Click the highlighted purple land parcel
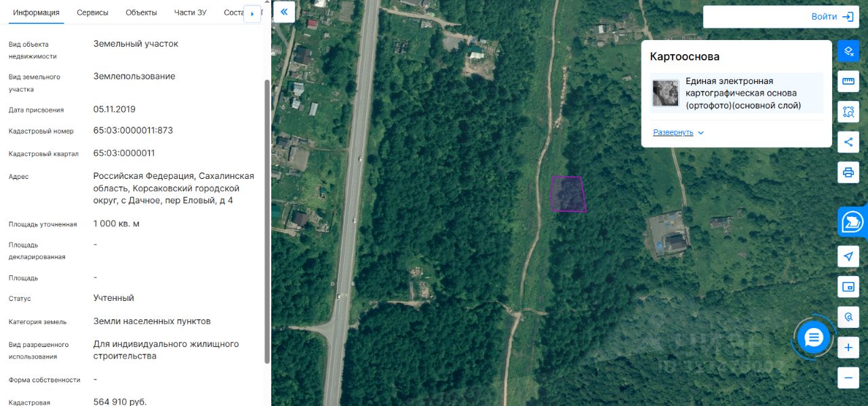This screenshot has width=868, height=406. click(x=568, y=195)
